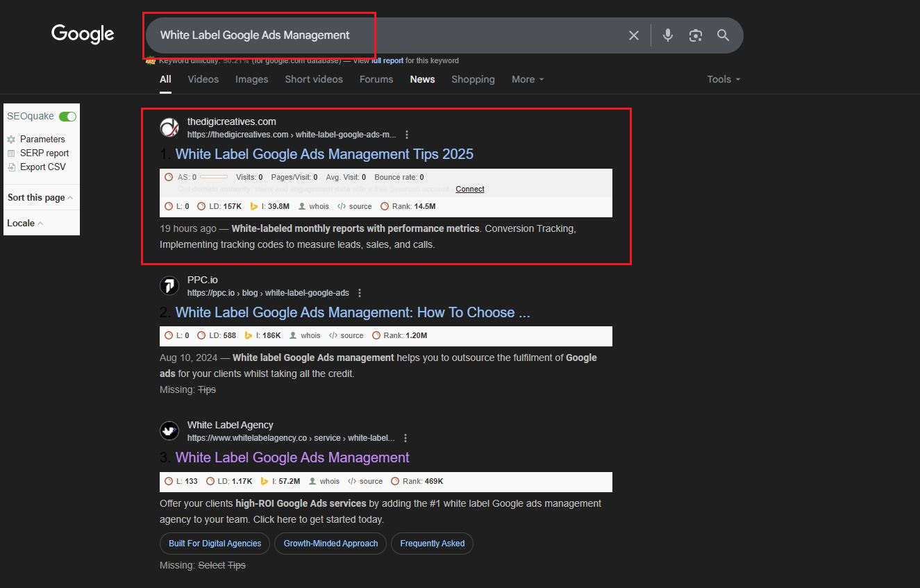Open three-dot menu for thedigicreatives.com result

[407, 135]
